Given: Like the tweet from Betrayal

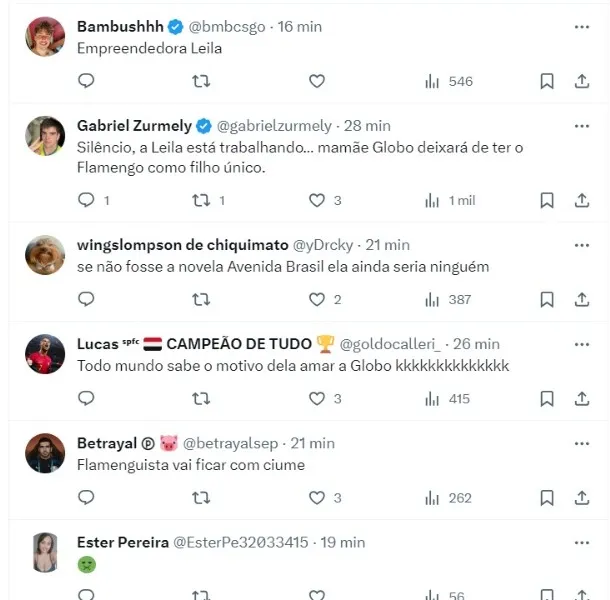Looking at the screenshot, I should [317, 497].
